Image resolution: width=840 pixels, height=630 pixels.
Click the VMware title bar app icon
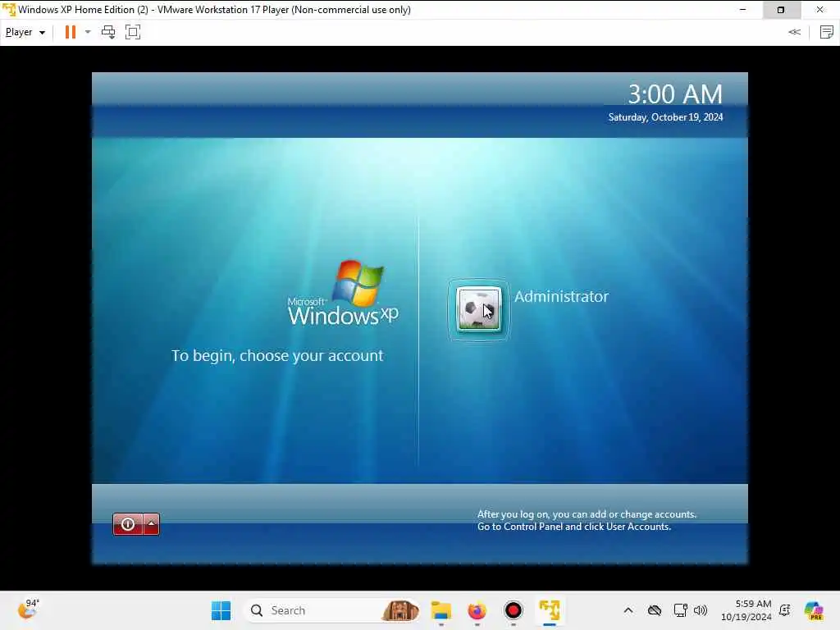pos(8,10)
